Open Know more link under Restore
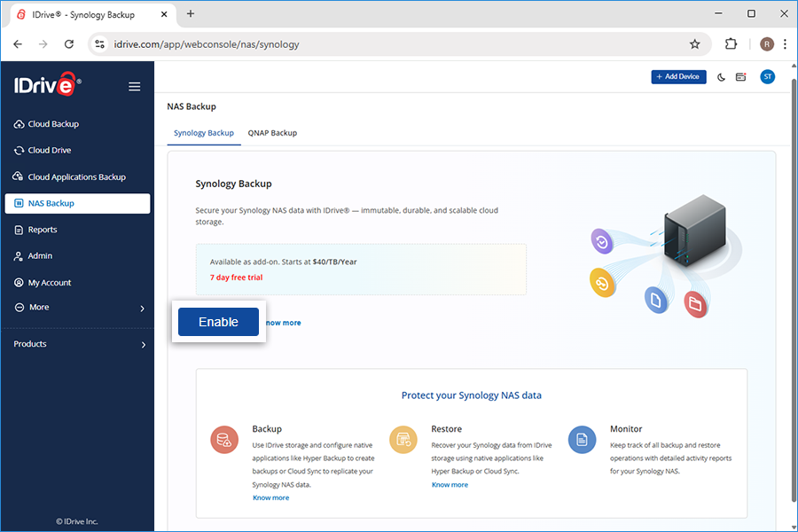 450,485
